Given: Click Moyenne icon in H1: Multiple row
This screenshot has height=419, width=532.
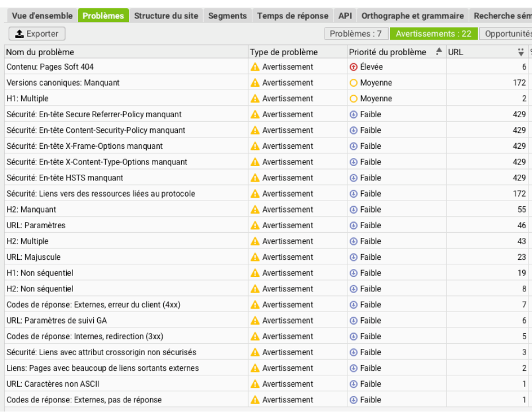Looking at the screenshot, I should 353,99.
